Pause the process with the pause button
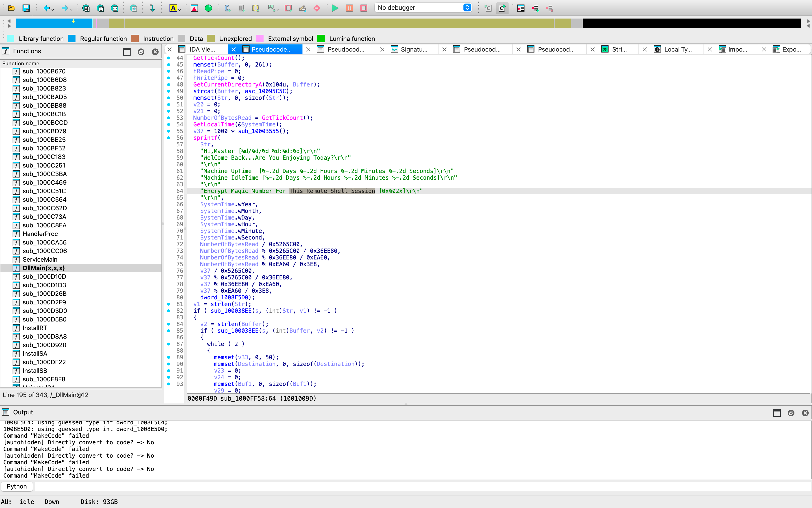 pyautogui.click(x=349, y=8)
